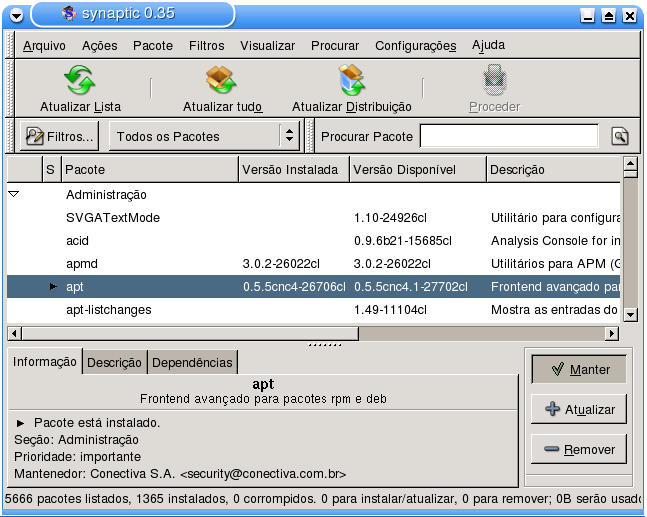Sort by the Versão Disponível column header
Image resolution: width=647 pixels, height=517 pixels.
click(418, 170)
